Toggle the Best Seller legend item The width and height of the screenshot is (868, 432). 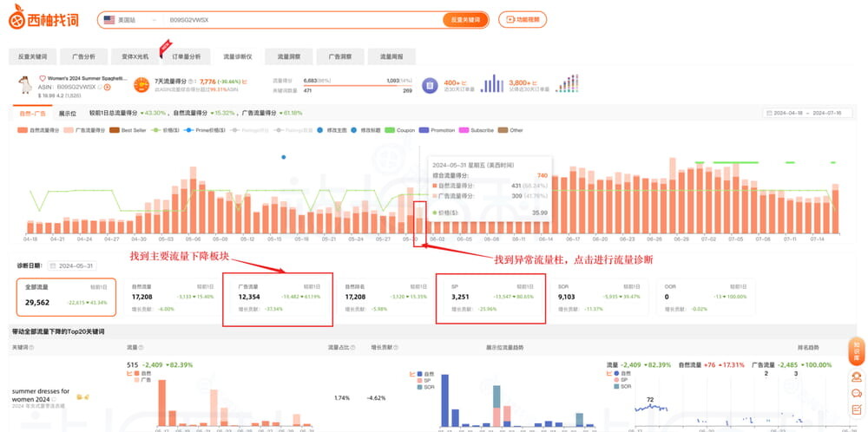128,130
